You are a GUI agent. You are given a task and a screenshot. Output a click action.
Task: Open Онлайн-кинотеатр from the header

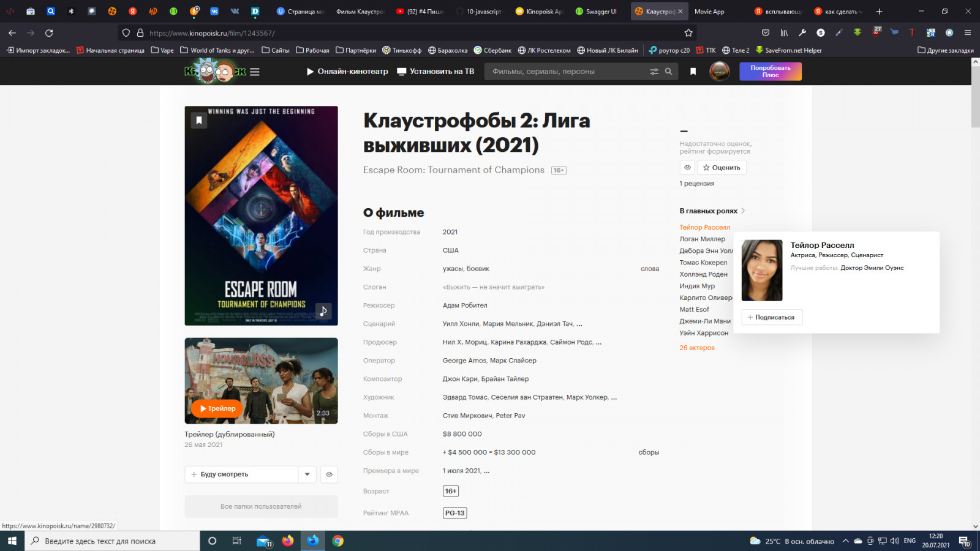tap(347, 72)
